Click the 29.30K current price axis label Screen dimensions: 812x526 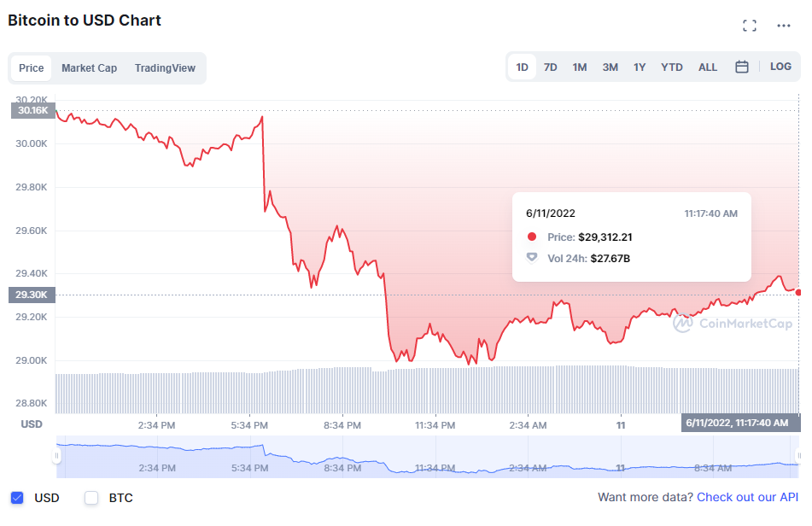pyautogui.click(x=32, y=295)
